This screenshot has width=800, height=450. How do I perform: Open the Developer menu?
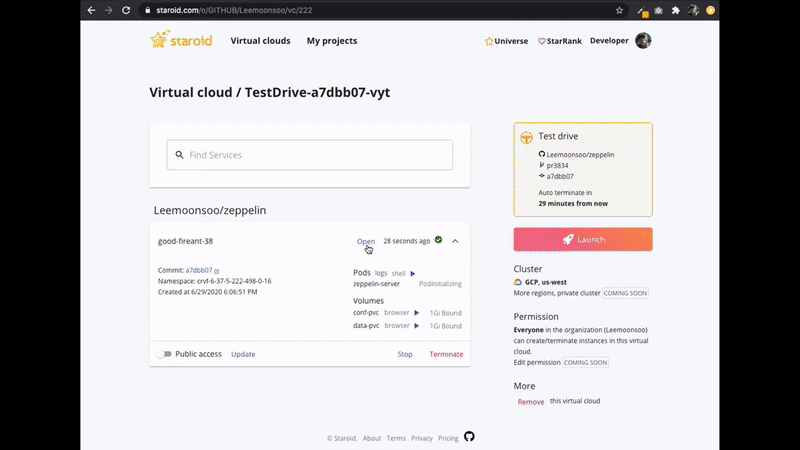tap(609, 41)
